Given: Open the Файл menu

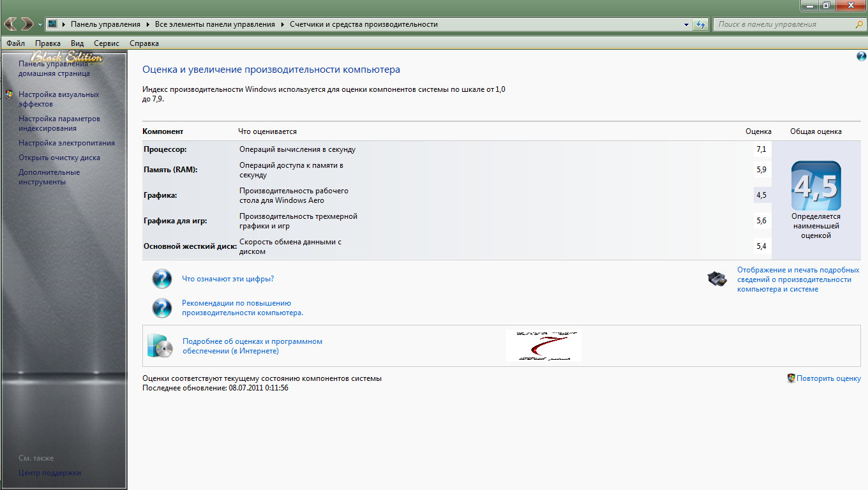Looking at the screenshot, I should tap(15, 43).
